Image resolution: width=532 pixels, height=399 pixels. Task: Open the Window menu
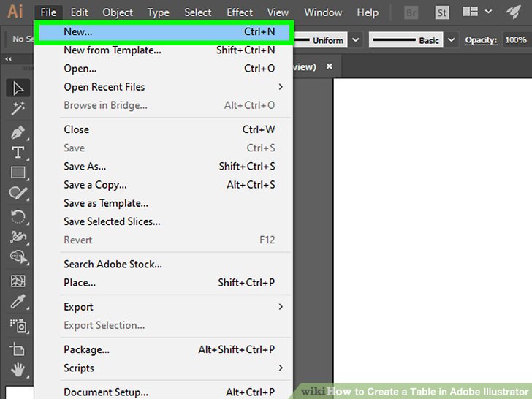pos(322,12)
